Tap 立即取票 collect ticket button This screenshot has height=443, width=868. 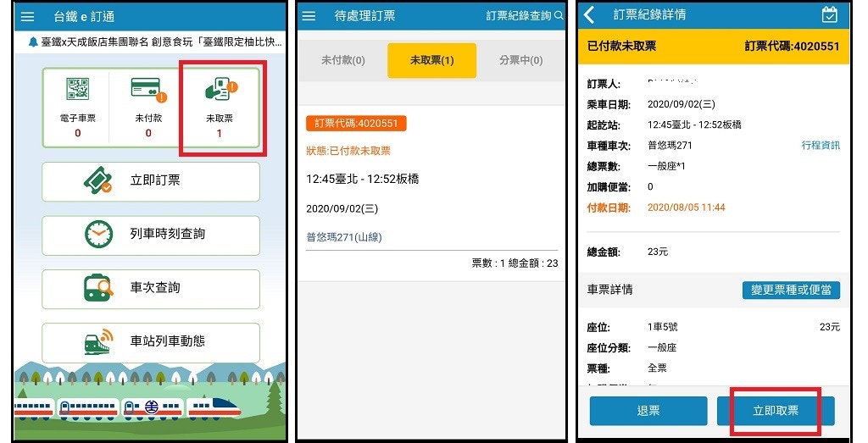click(776, 411)
